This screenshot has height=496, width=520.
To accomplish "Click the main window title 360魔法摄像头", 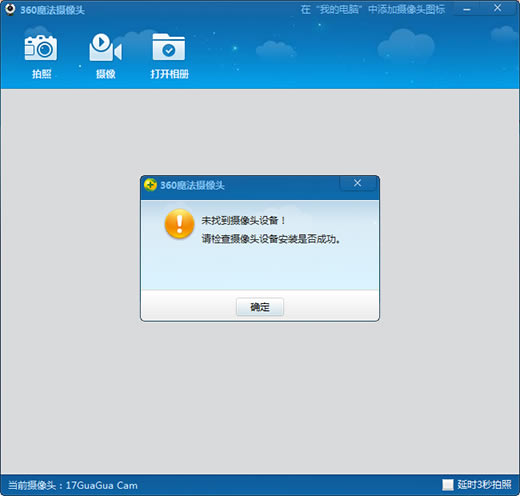I will [52, 10].
